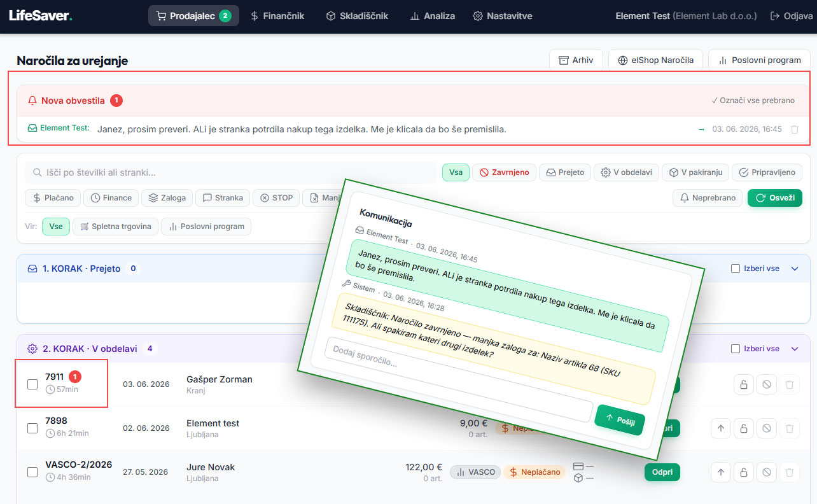Viewport: 817px width, 504px height.
Task: Send the message with Pošlji
Action: (620, 421)
